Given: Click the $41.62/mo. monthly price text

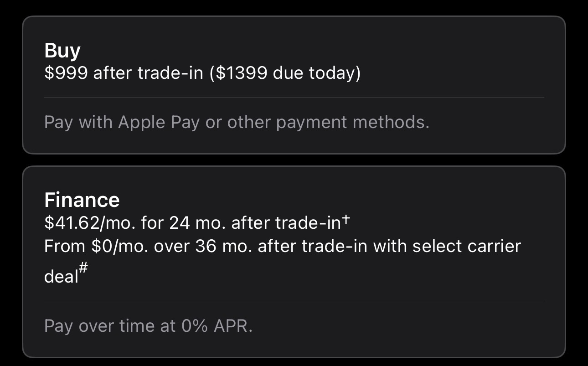Looking at the screenshot, I should pyautogui.click(x=89, y=223).
